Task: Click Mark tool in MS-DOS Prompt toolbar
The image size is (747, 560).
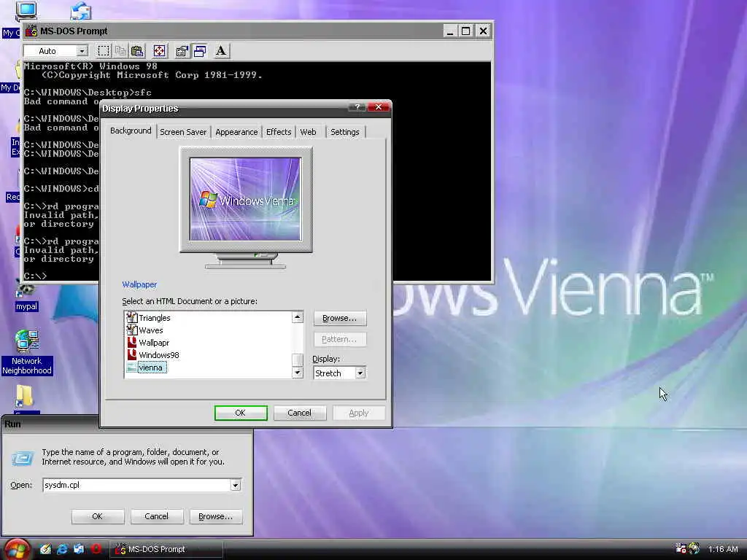Action: pyautogui.click(x=104, y=51)
